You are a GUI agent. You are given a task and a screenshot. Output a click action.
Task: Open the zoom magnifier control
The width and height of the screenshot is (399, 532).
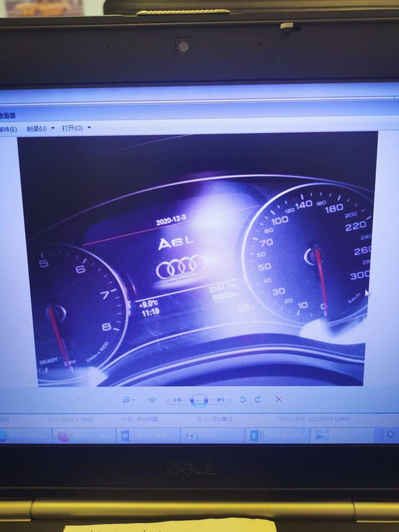tap(126, 399)
